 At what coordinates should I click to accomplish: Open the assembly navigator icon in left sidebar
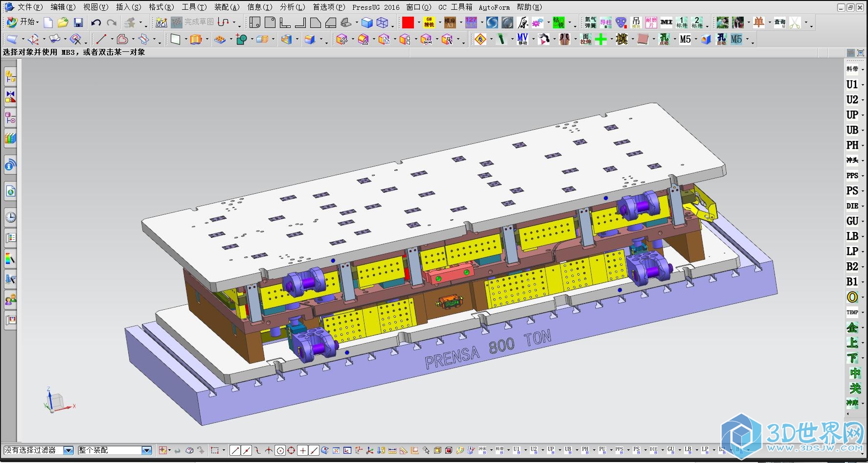tap(10, 76)
